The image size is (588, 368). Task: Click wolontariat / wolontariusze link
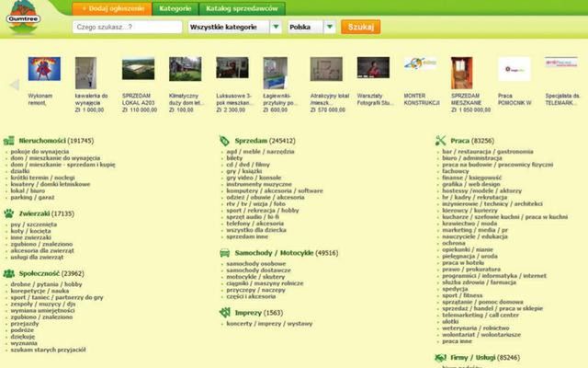[481, 335]
